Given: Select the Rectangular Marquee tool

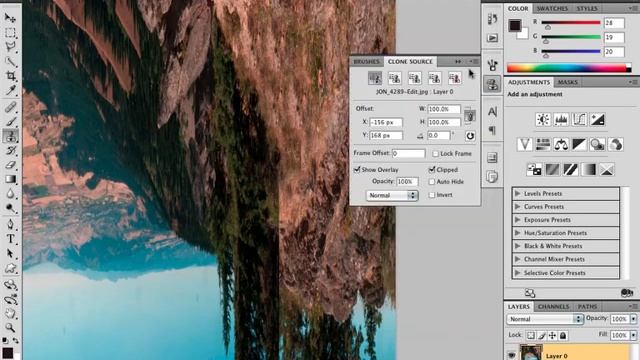Looking at the screenshot, I should [x=10, y=33].
